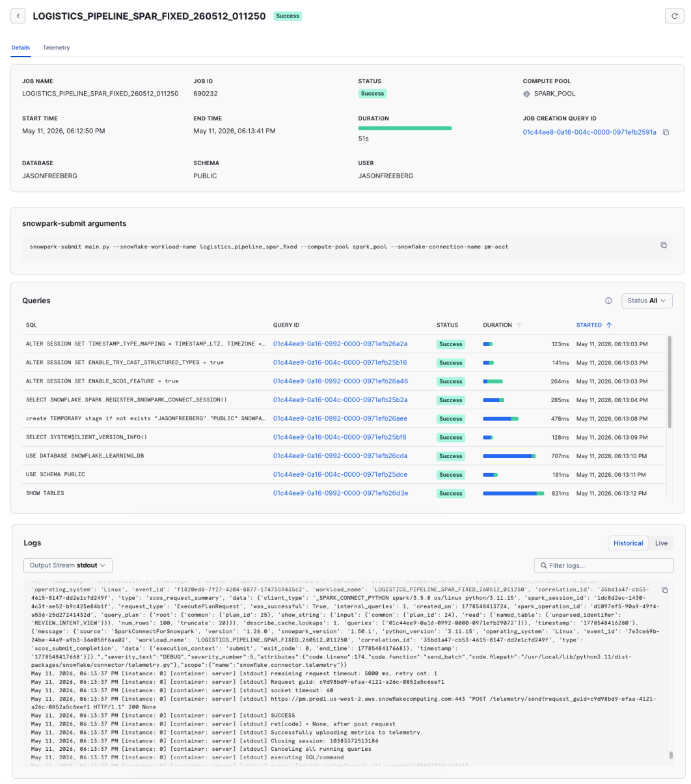Open query ID ending 0971efb25bf6
This screenshot has width=691, height=784.
pyautogui.click(x=340, y=437)
